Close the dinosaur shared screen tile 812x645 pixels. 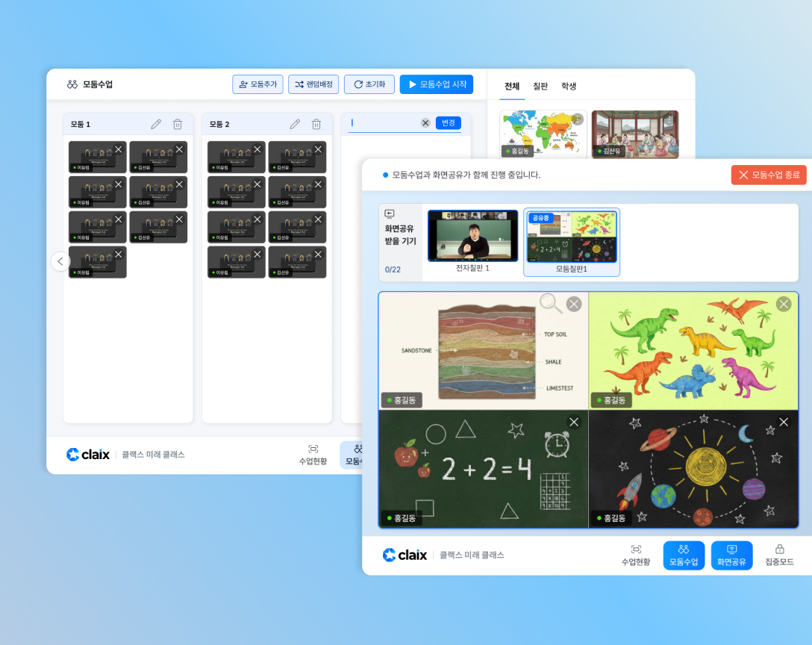783,304
